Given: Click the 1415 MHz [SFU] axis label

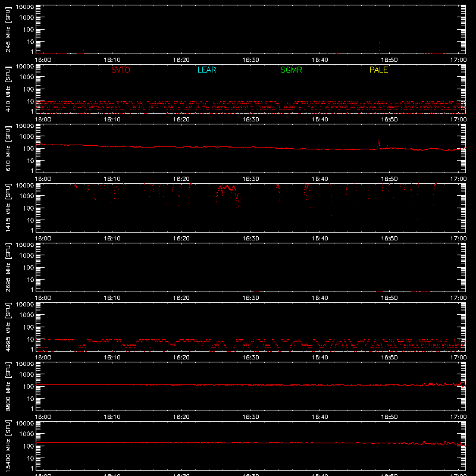Looking at the screenshot, I should [x=8, y=208].
